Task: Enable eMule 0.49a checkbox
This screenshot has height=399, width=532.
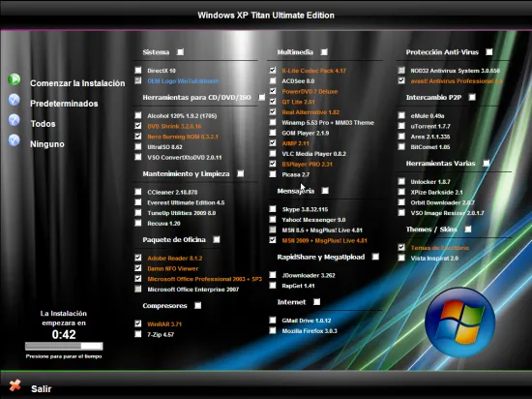Action: pyautogui.click(x=401, y=115)
